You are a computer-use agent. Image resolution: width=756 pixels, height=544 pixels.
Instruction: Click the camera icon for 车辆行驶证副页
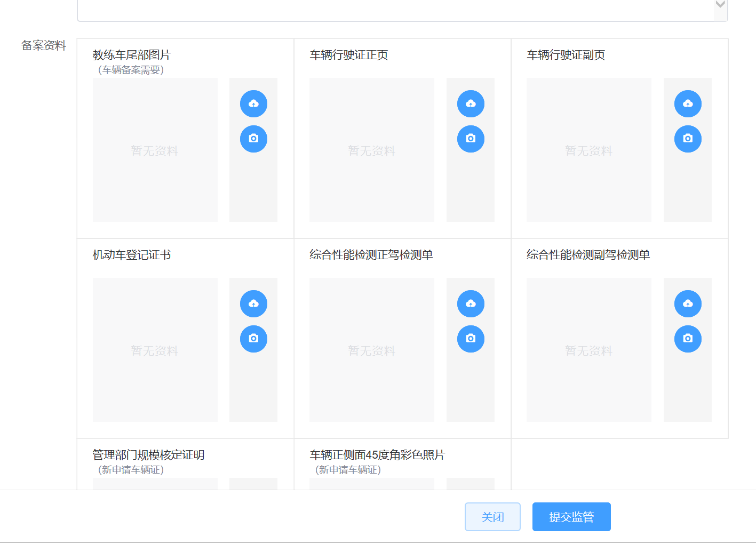688,139
